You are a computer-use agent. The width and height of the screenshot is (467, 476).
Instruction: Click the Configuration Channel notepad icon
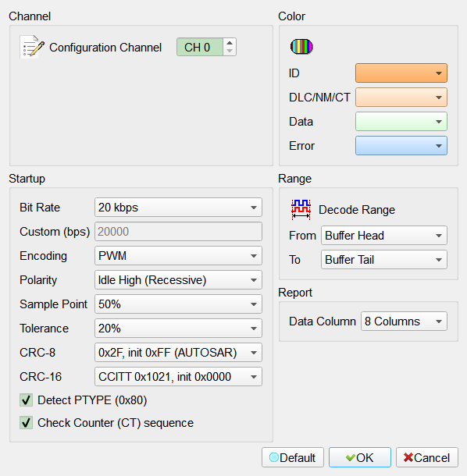pyautogui.click(x=32, y=47)
